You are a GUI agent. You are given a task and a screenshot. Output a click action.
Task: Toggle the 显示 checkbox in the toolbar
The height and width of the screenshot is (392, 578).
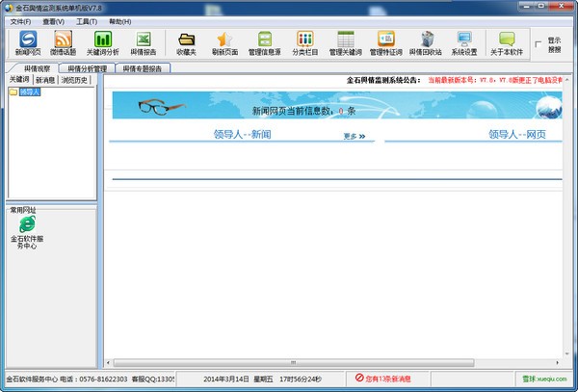tap(539, 44)
